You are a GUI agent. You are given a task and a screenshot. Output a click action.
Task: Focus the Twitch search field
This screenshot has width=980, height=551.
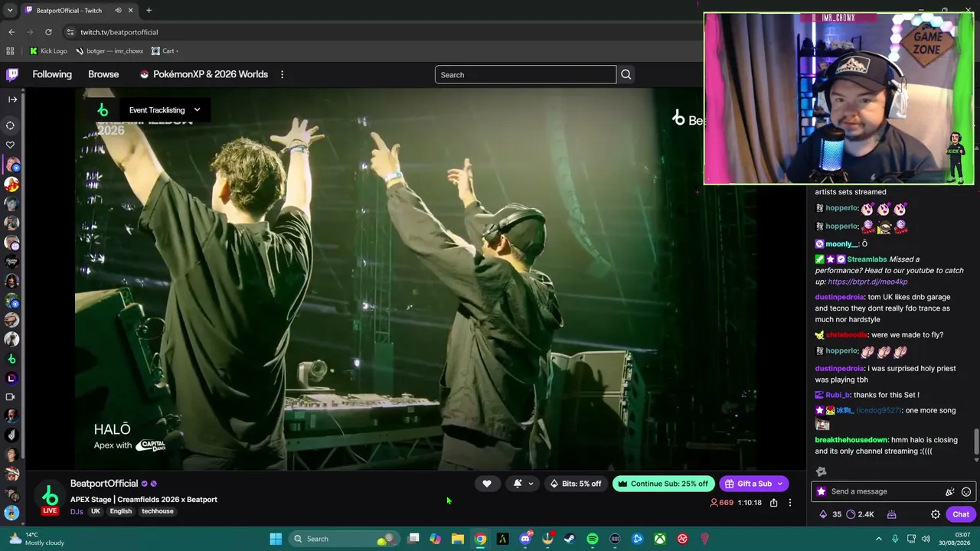tap(525, 75)
